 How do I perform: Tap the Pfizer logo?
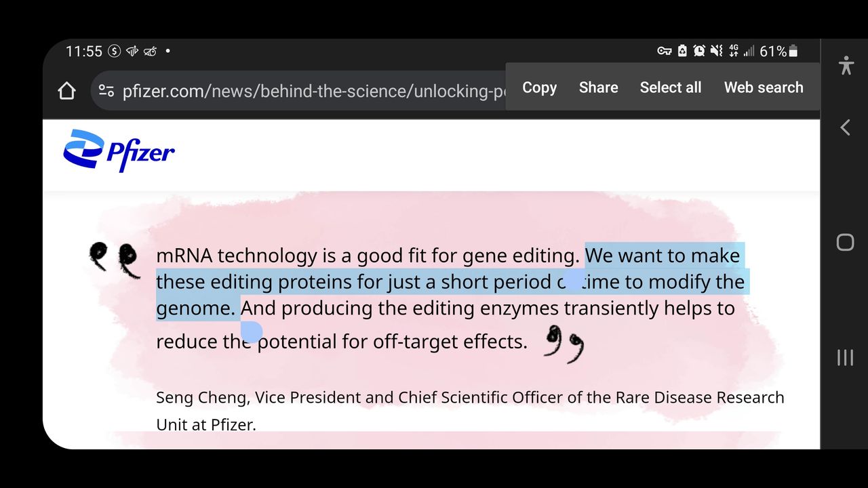click(x=119, y=150)
